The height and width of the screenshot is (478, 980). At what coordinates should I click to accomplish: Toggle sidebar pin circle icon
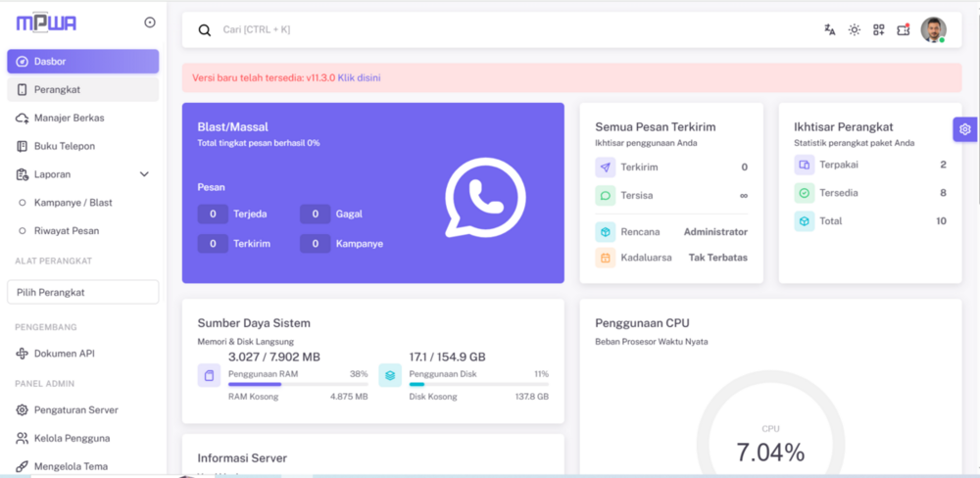(150, 23)
